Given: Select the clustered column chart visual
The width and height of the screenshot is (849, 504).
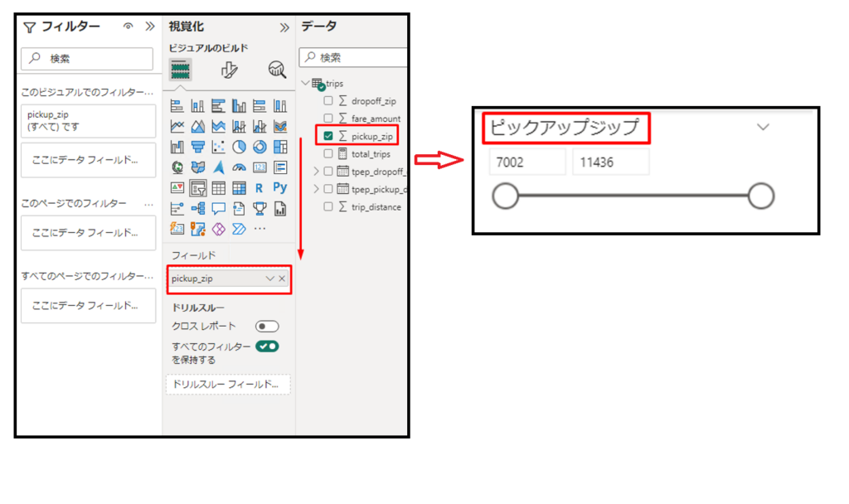Looking at the screenshot, I should pyautogui.click(x=239, y=105).
